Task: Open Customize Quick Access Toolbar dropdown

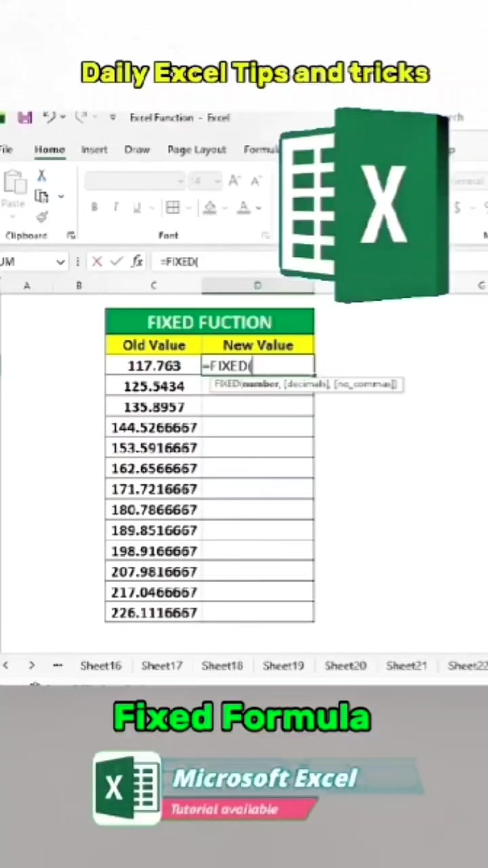Action: [x=112, y=117]
